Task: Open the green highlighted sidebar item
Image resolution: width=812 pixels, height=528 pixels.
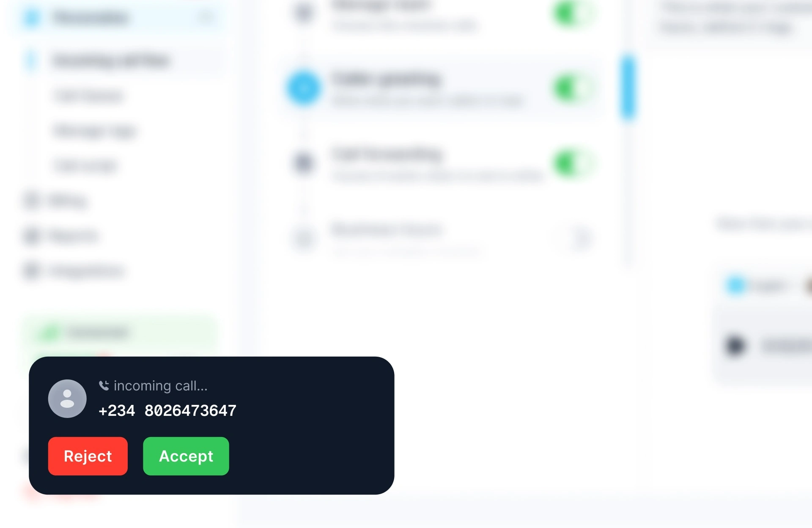Action: tap(119, 333)
